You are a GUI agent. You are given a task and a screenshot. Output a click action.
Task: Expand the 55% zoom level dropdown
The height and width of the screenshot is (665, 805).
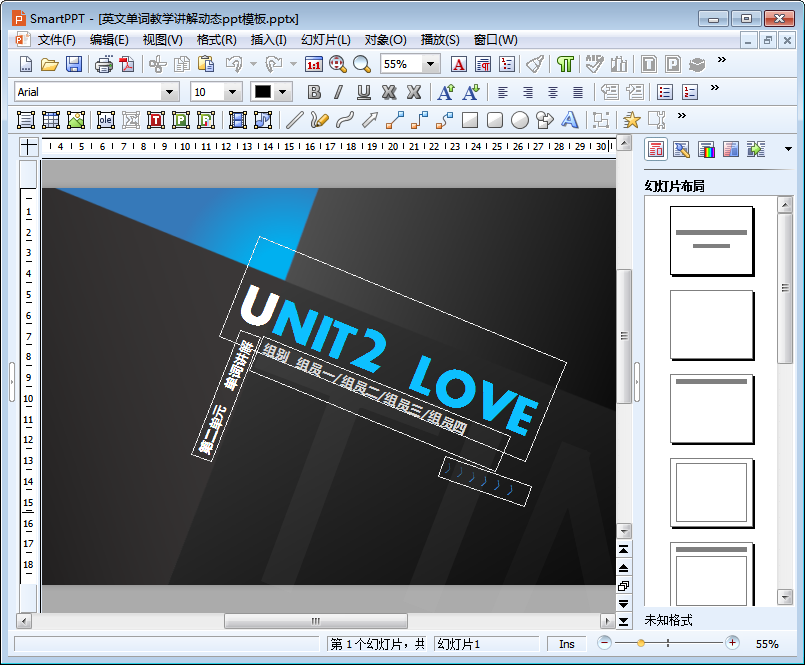point(431,64)
